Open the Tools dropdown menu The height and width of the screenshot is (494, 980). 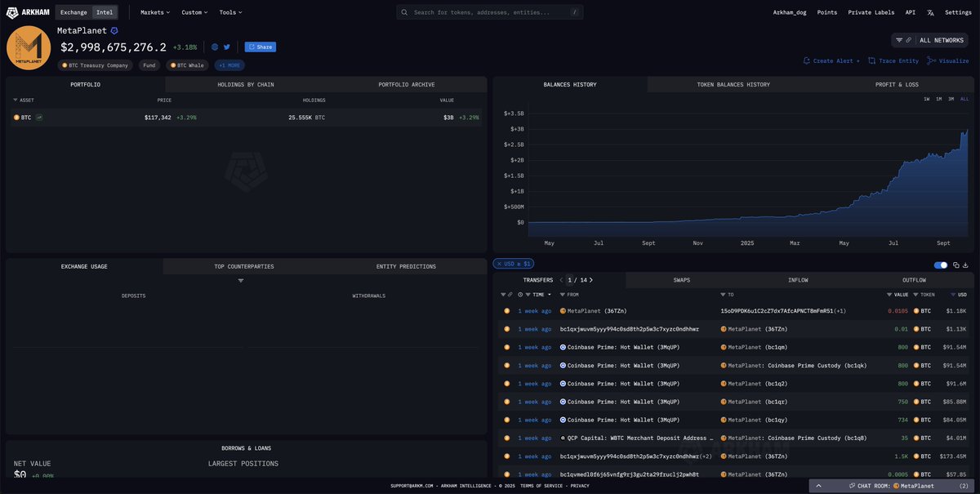(230, 12)
